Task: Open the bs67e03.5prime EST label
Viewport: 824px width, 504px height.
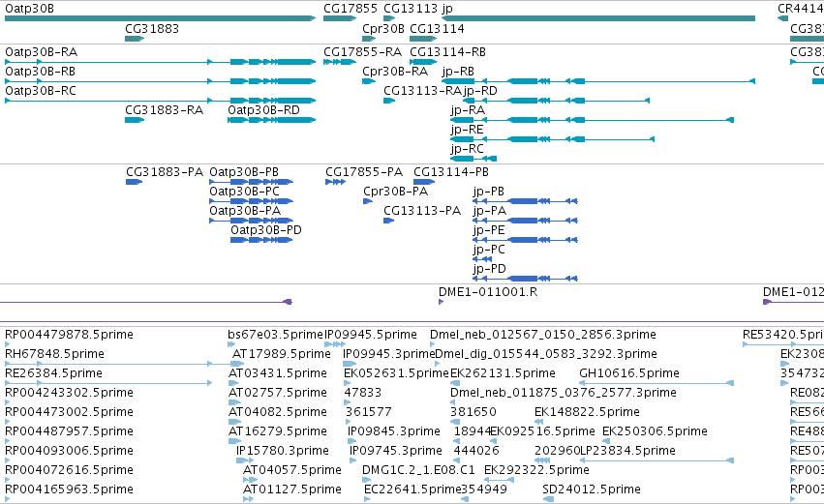Action: 275,335
